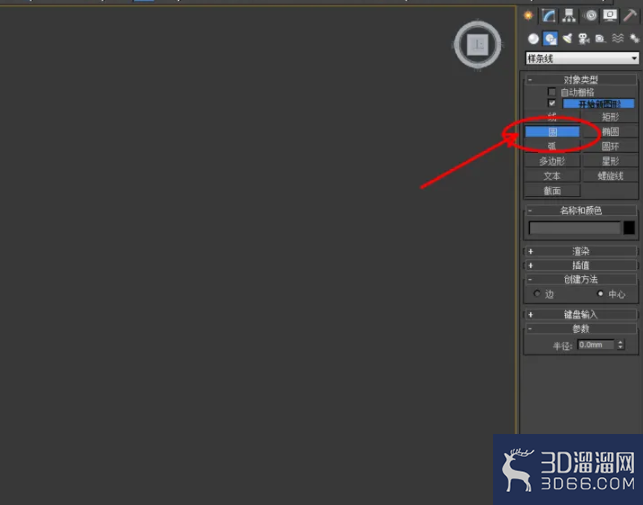Uncheck the 开始新图形 checkbox
Viewport: 643px width, 505px height.
tap(552, 103)
